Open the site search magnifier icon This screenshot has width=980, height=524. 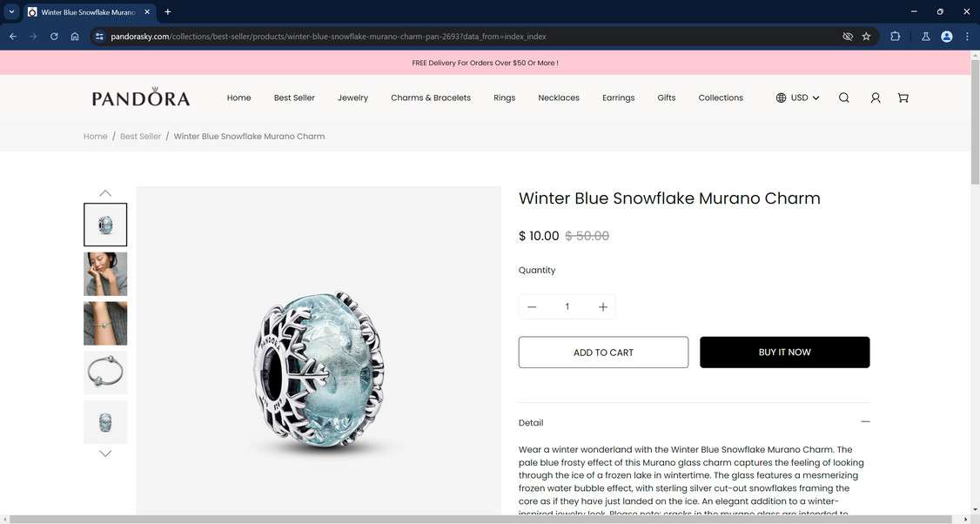click(x=843, y=97)
